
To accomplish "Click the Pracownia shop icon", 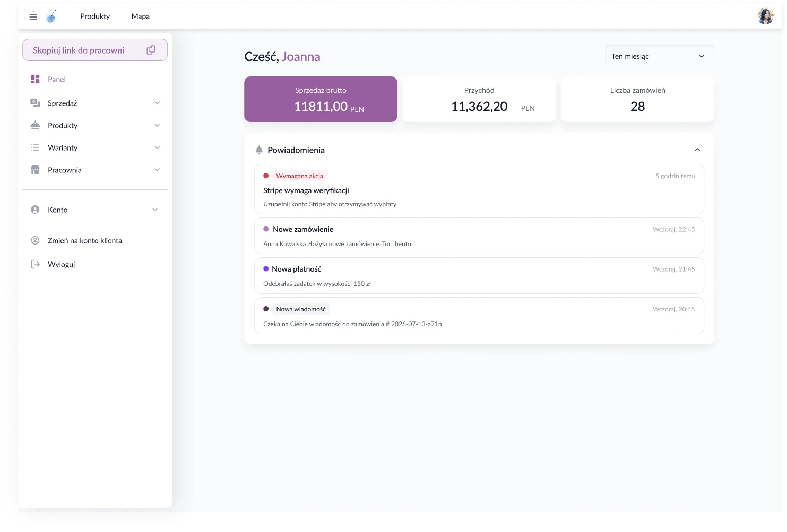I will 35,170.
